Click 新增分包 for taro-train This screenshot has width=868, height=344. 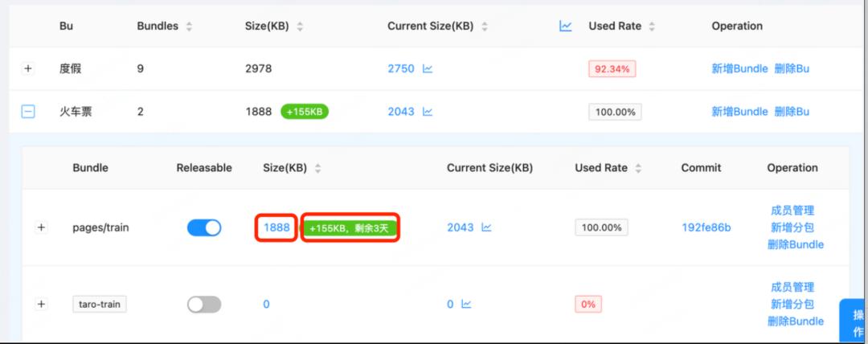click(x=792, y=304)
